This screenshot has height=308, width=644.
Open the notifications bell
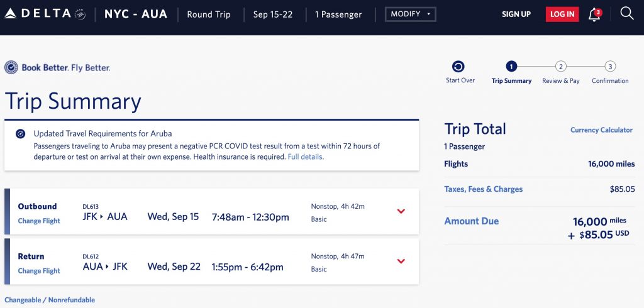click(x=594, y=14)
